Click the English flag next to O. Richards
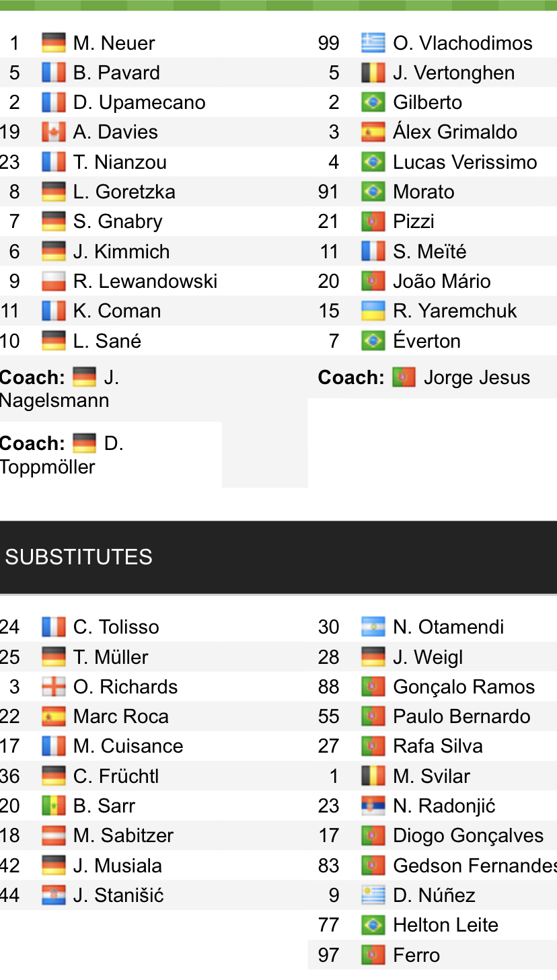557x980 pixels. 53,687
